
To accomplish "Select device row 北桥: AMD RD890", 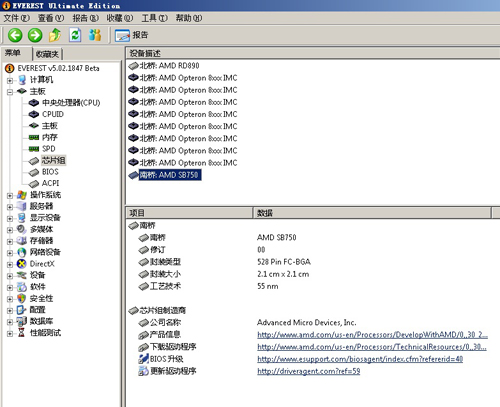I will coord(164,66).
